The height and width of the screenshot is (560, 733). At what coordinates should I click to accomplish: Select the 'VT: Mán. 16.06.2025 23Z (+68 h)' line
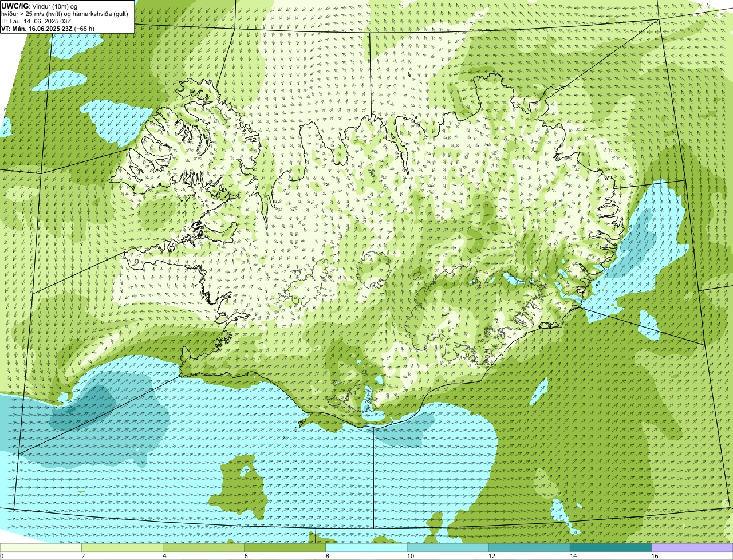[48, 28]
